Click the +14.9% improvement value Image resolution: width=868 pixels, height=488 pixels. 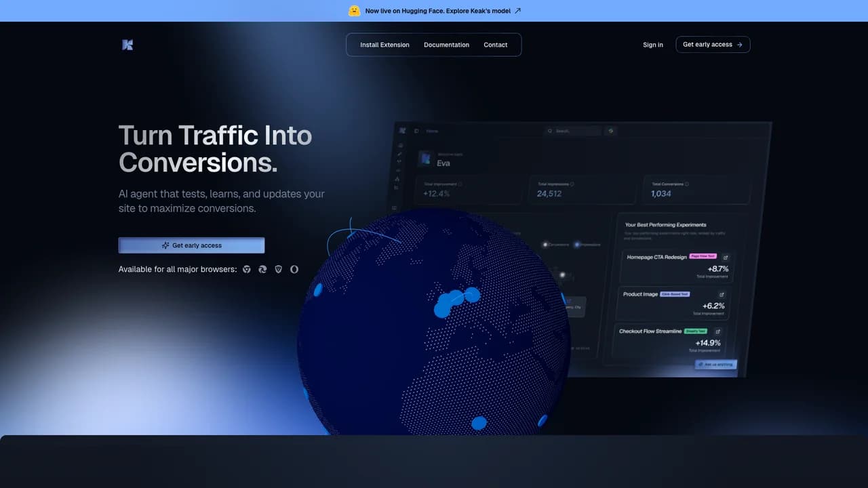(x=709, y=343)
